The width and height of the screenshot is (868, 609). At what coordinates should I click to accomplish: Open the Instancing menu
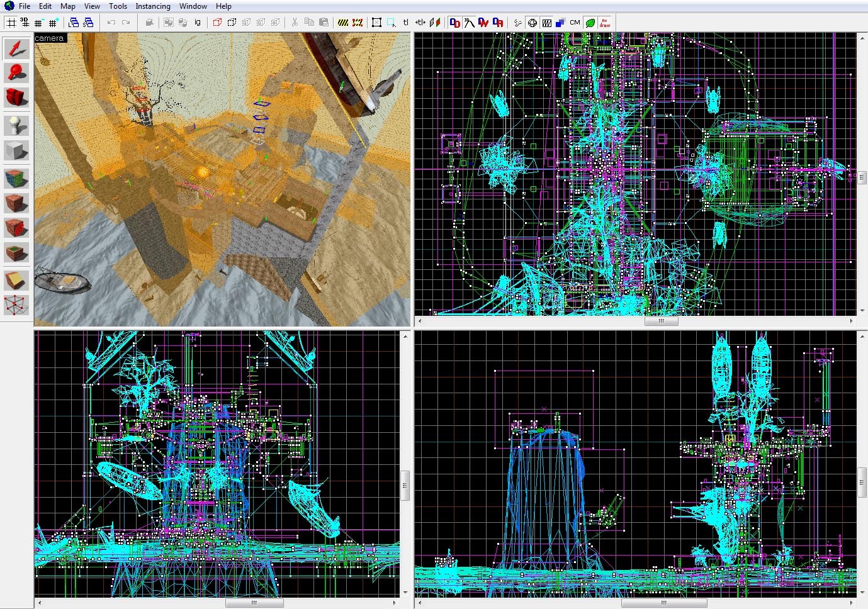[x=153, y=6]
